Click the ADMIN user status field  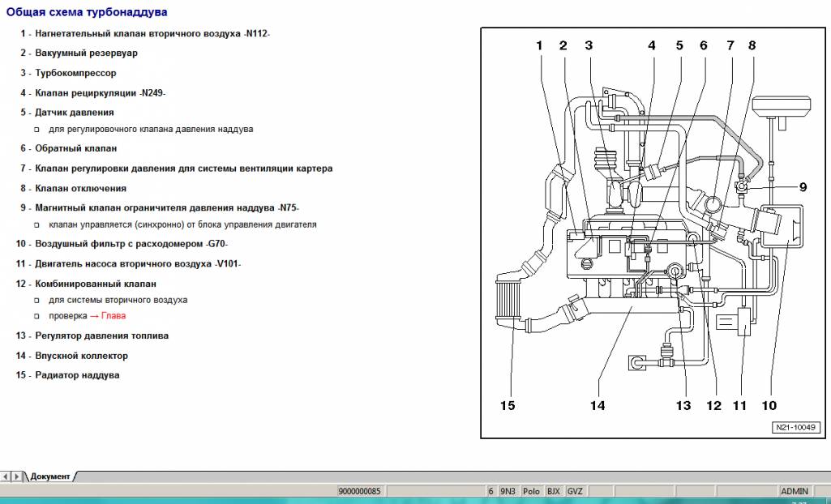coord(794,491)
